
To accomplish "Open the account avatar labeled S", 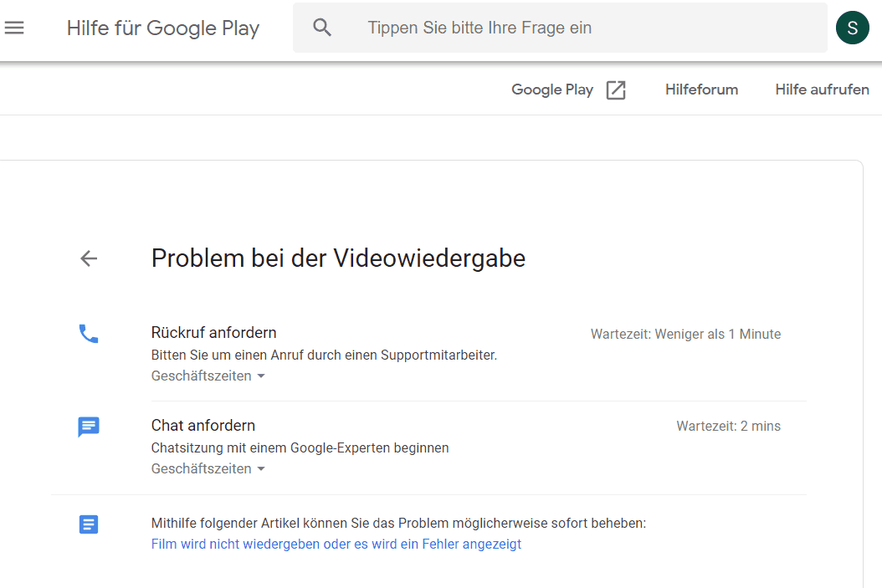I will coord(852,28).
